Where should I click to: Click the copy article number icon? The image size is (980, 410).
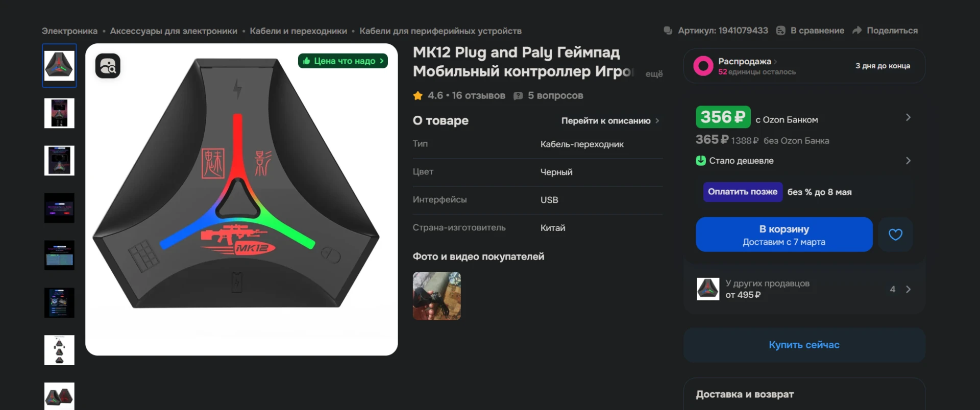(x=668, y=31)
